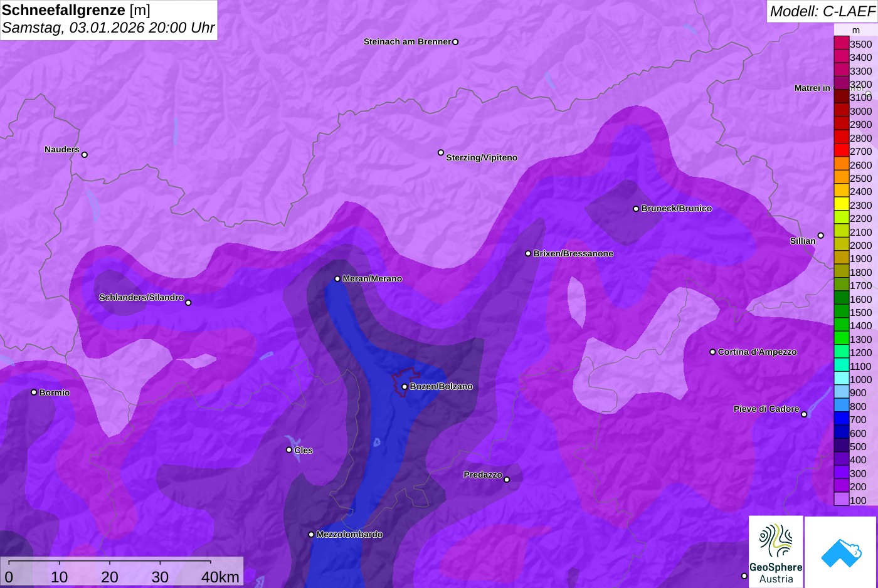Image resolution: width=878 pixels, height=588 pixels.
Task: Click the legend unit label m
Action: 856,30
